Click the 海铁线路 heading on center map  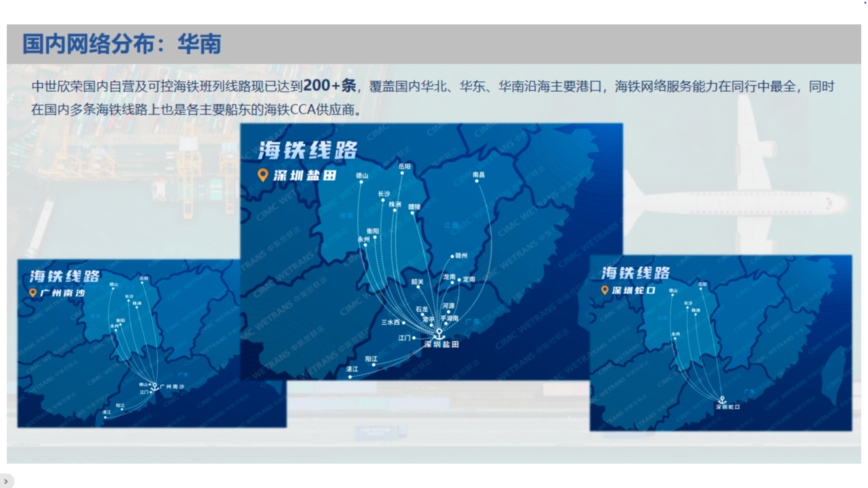[307, 150]
